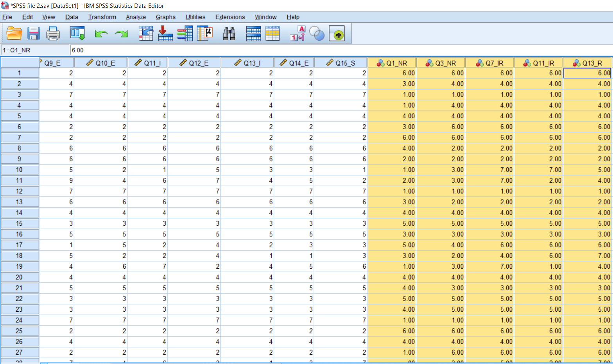Select the Q14_E column header
The width and height of the screenshot is (613, 364).
(x=294, y=63)
